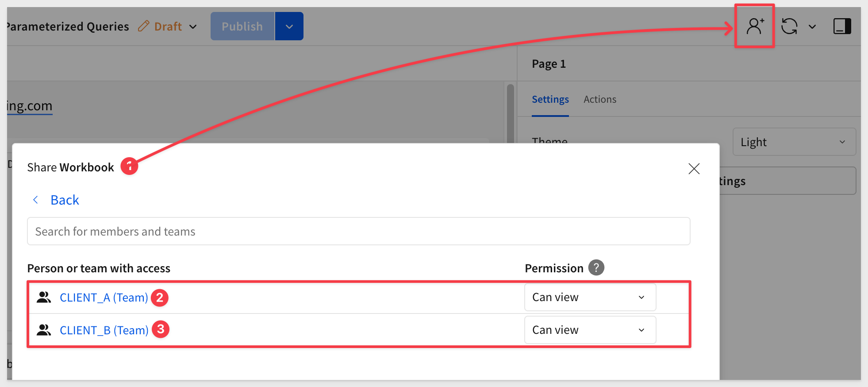Switch to the Actions tab
The height and width of the screenshot is (387, 868).
[x=599, y=100]
